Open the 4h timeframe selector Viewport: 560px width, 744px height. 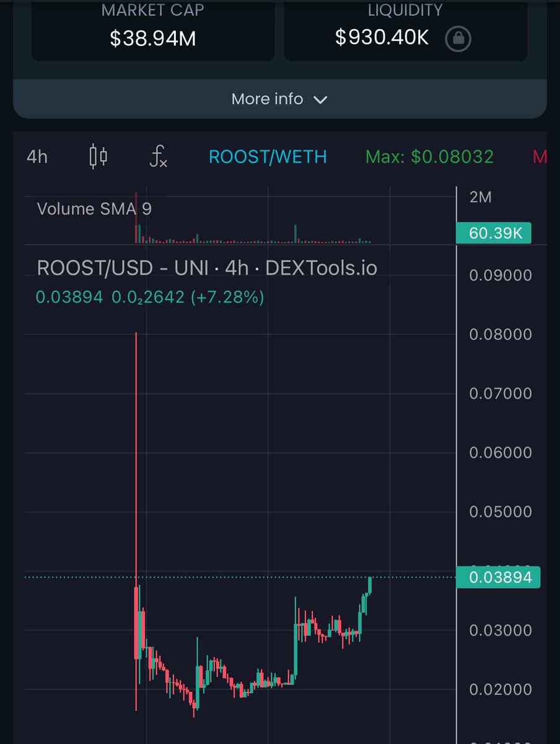pos(37,157)
